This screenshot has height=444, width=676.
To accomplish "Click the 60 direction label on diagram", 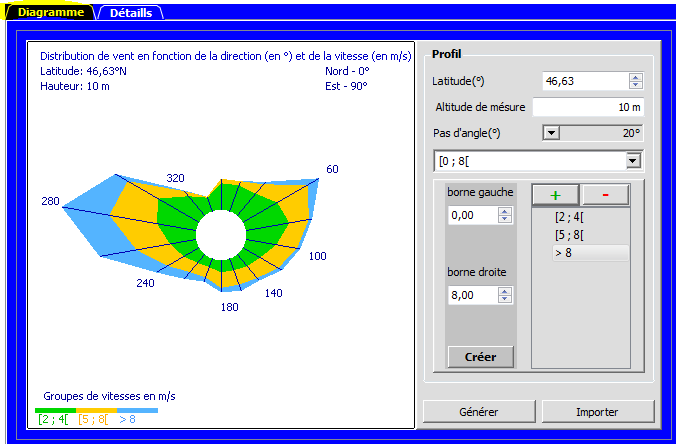I will pos(332,169).
